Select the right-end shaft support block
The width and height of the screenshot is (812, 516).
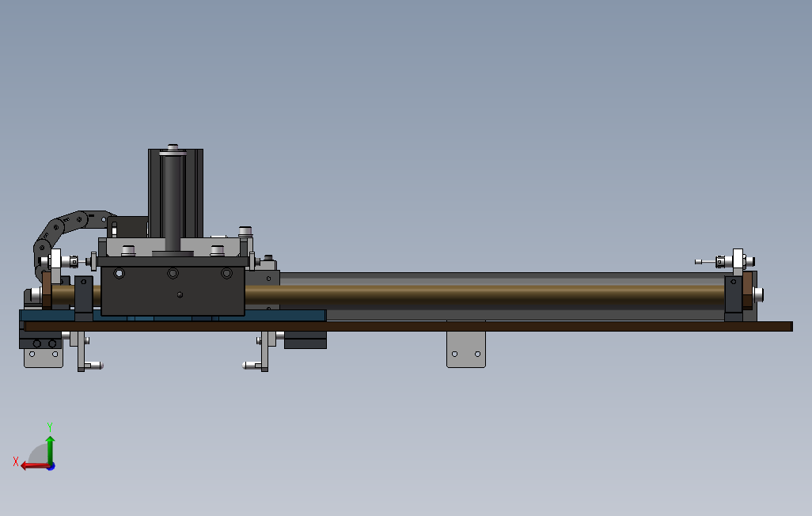[734, 298]
